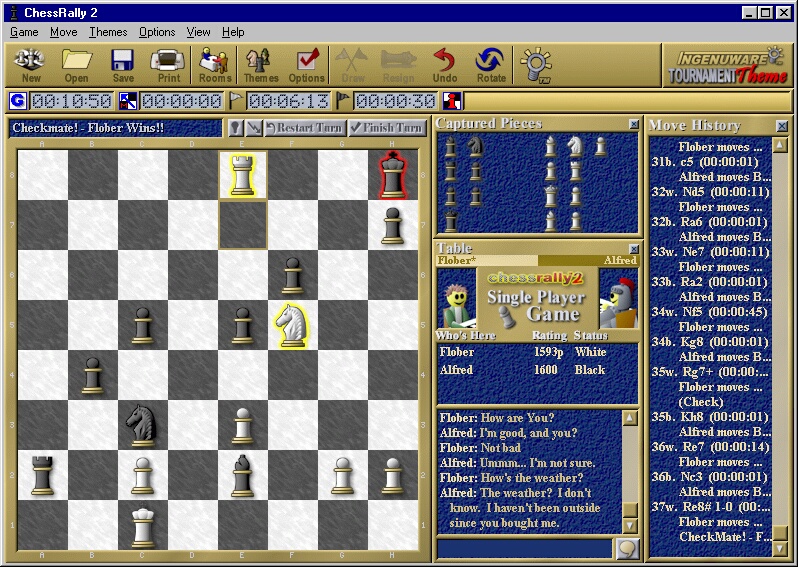Click the Open folder toolbar icon
Image resolution: width=798 pixels, height=567 pixels.
[76, 65]
